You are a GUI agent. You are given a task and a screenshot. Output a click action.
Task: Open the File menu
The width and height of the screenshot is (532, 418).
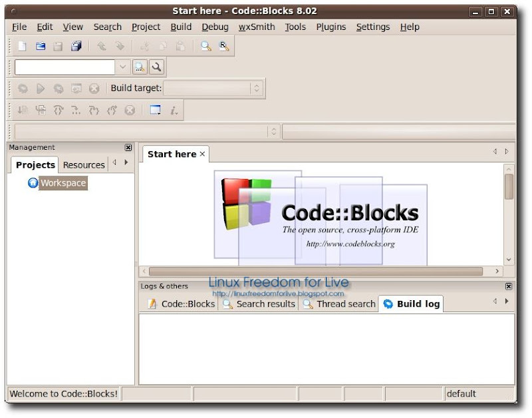pos(19,27)
